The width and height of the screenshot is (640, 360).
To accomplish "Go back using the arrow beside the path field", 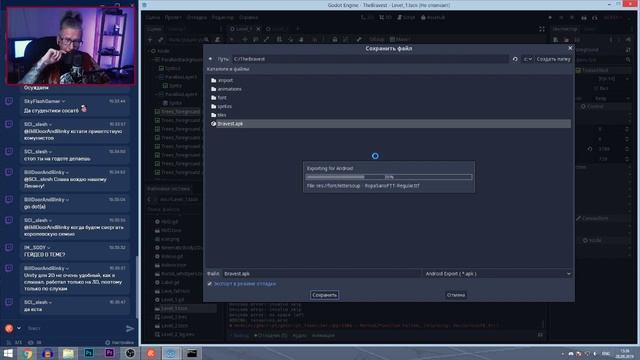I will pos(210,59).
